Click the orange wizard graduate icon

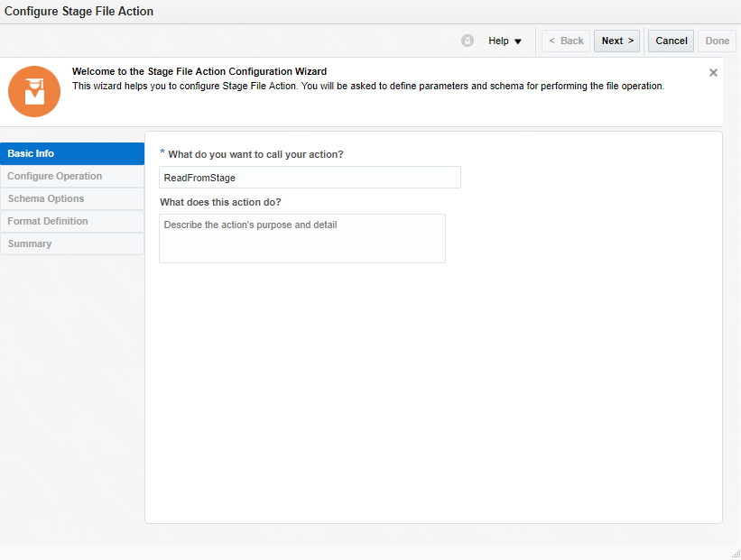(x=34, y=91)
